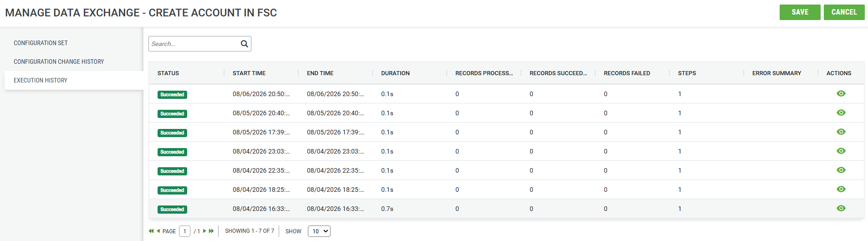
Task: View details of 08/05/2026 20:40 execution
Action: [841, 113]
